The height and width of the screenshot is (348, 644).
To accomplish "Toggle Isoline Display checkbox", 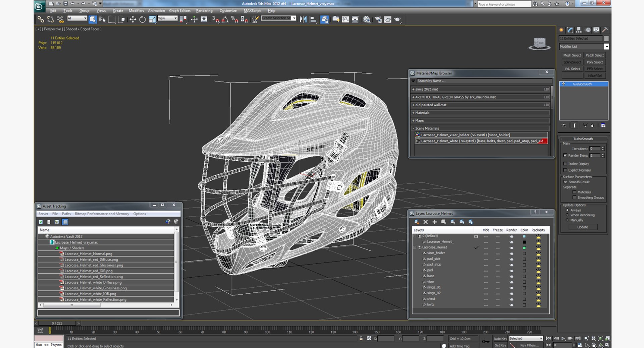I will click(x=565, y=164).
